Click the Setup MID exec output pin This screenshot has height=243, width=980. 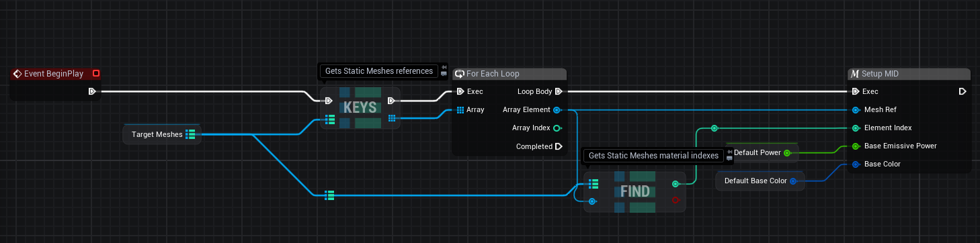pos(963,91)
